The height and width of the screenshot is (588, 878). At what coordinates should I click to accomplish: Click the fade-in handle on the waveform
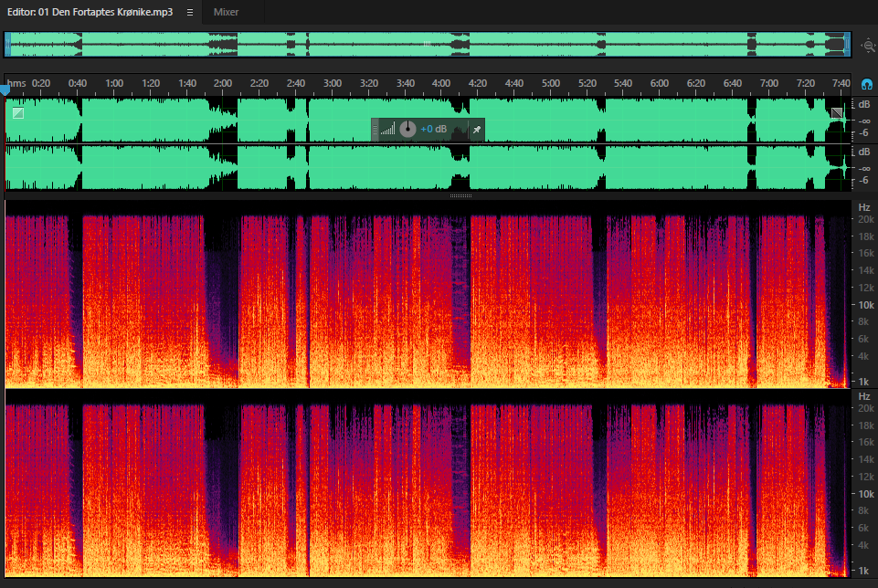[18, 113]
